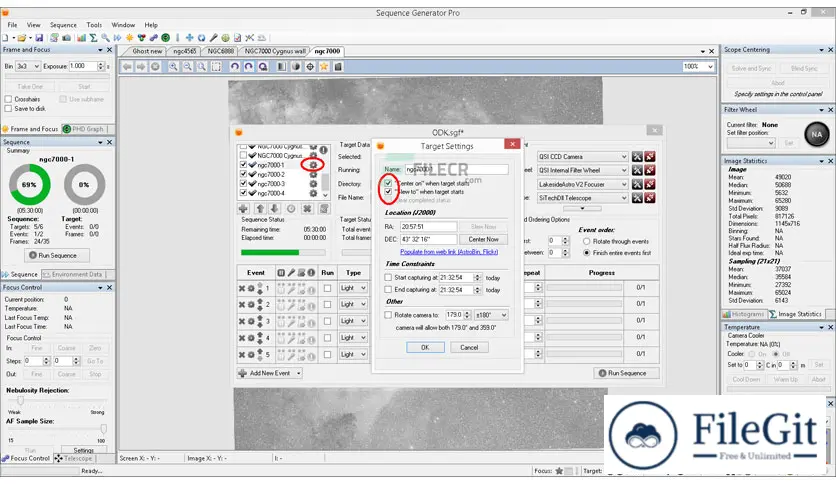836x484 pixels.
Task: Open the QSI Internal Filter Wheel dropdown
Action: (582, 171)
